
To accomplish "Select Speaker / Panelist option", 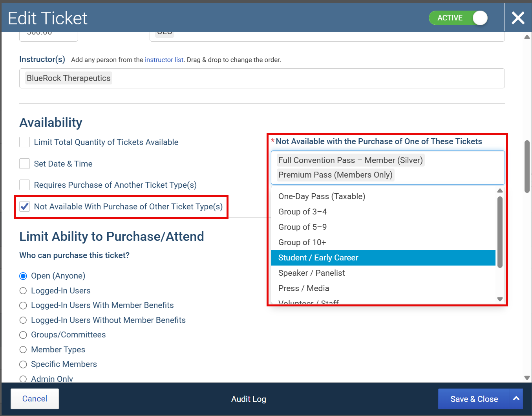I will pos(383,273).
